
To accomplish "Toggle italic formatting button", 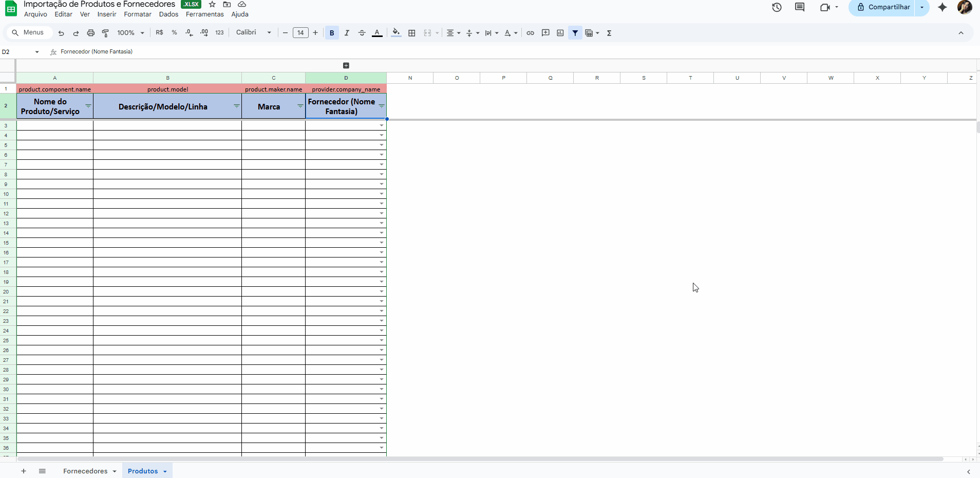I will tap(347, 33).
